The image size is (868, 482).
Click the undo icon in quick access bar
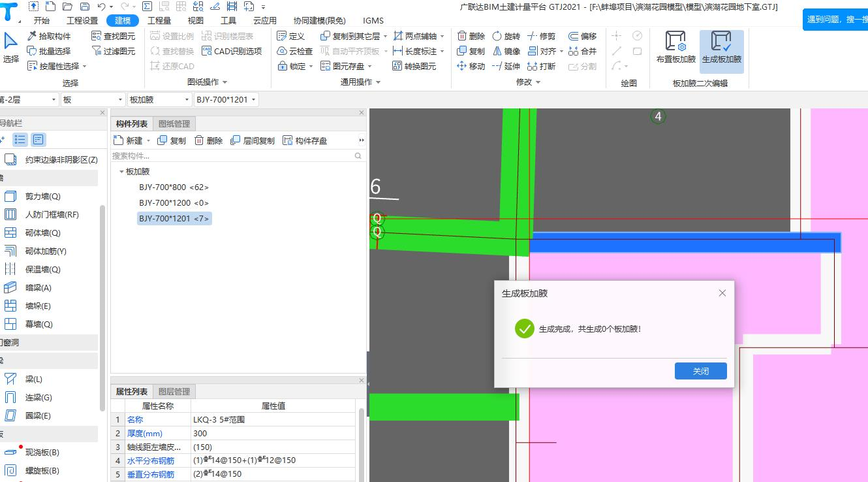tap(101, 7)
